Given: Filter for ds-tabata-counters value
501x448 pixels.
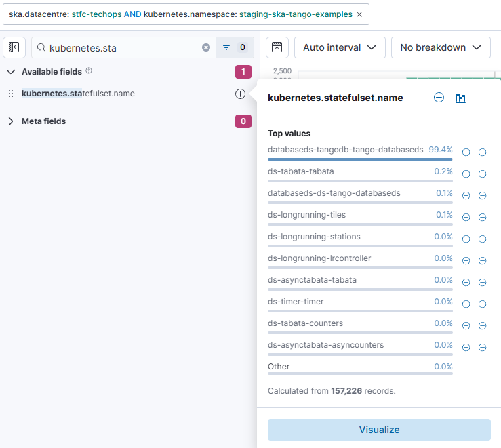Looking at the screenshot, I should [x=466, y=326].
